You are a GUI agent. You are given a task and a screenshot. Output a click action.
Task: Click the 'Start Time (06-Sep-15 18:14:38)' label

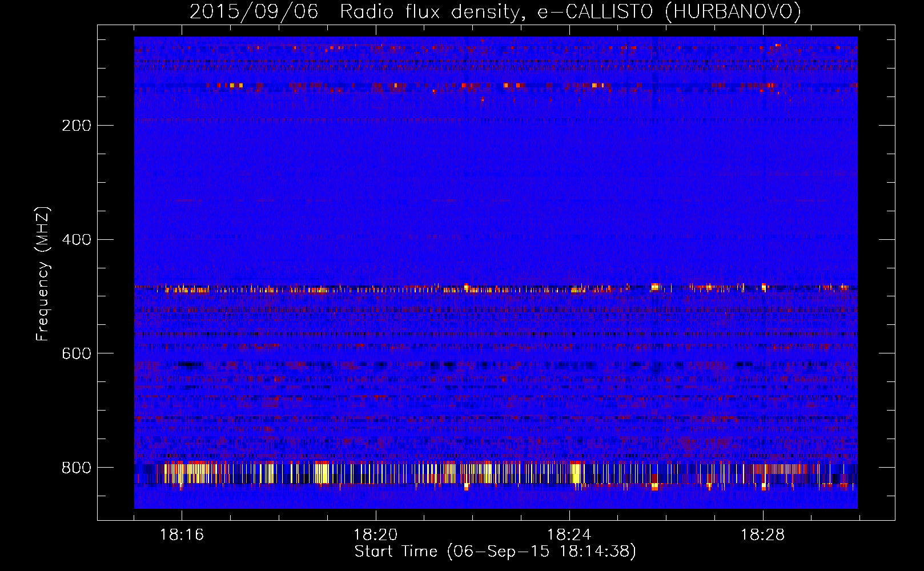pyautogui.click(x=495, y=552)
